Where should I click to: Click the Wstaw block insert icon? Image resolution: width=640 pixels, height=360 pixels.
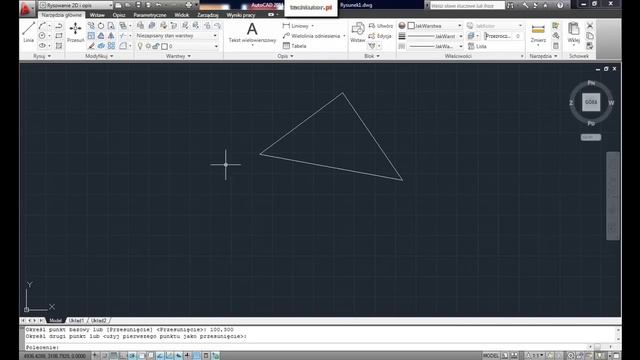358,32
